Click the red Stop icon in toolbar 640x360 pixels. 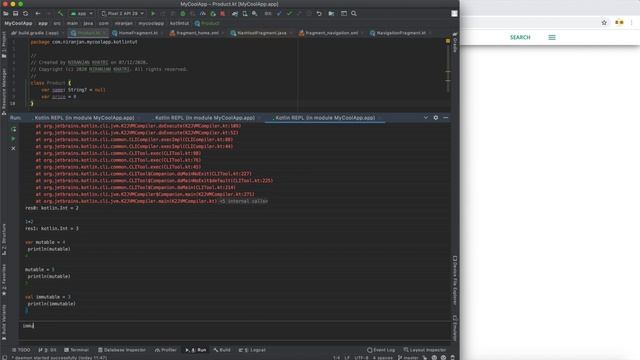coord(222,13)
